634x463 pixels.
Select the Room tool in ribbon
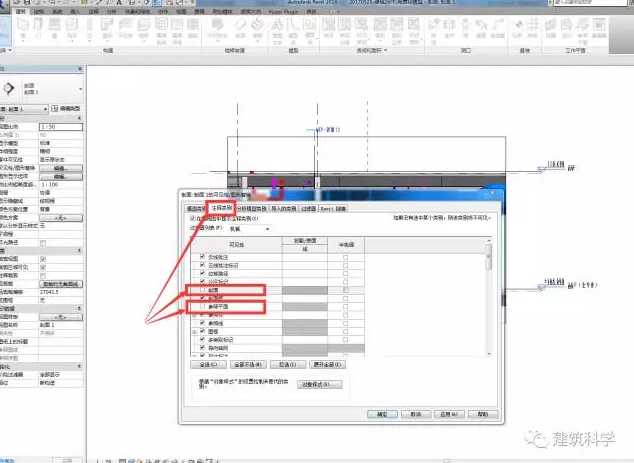[x=329, y=28]
